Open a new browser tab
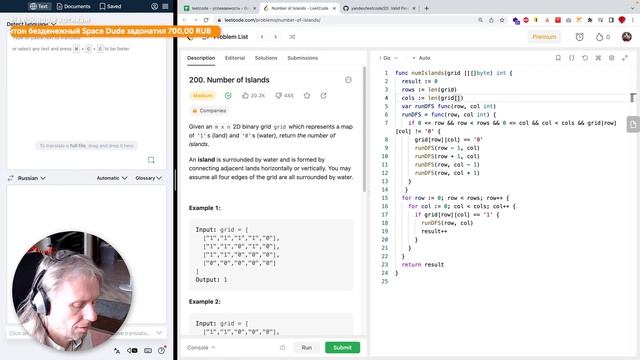The height and width of the screenshot is (360, 640). [x=427, y=8]
